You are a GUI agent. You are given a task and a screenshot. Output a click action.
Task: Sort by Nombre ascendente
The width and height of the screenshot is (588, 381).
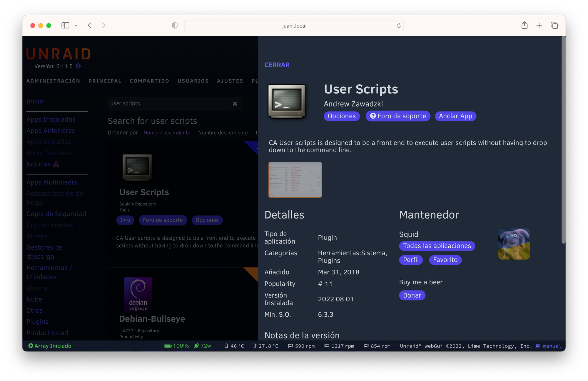pyautogui.click(x=167, y=132)
